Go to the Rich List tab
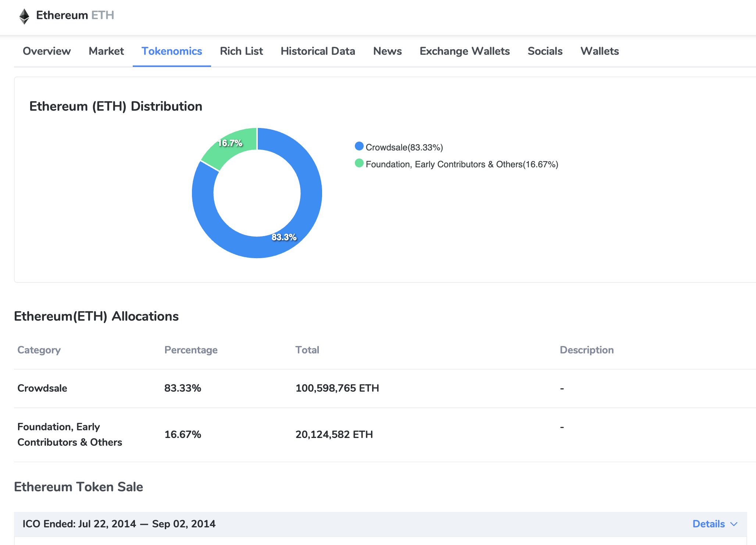 [x=241, y=51]
